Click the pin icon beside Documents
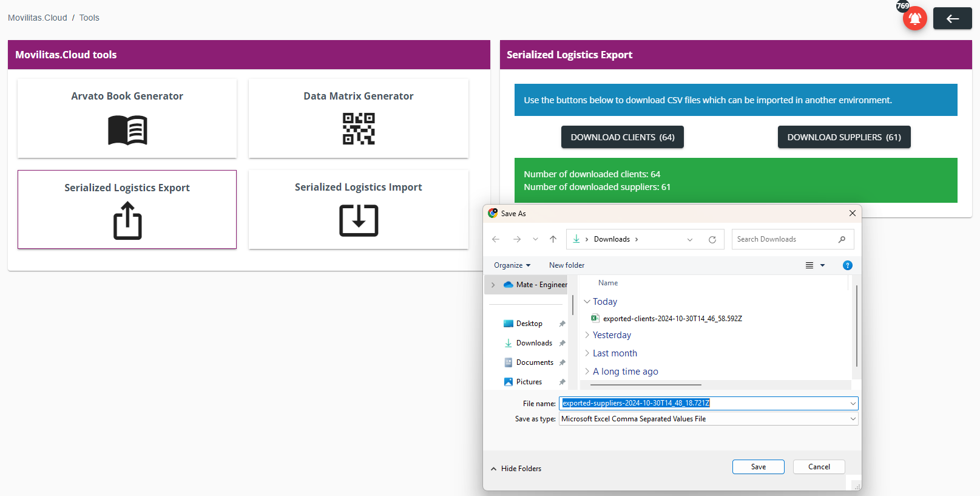Screen dimensions: 980x496 click(562, 362)
